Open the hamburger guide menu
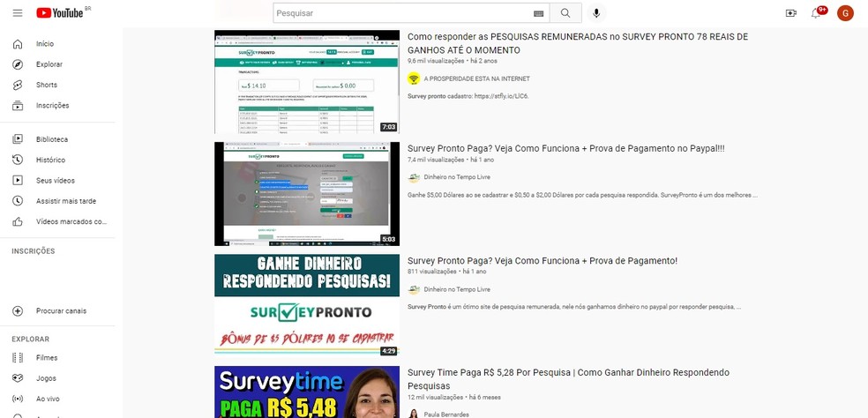Screen dimensions: 868x418 click(x=18, y=12)
